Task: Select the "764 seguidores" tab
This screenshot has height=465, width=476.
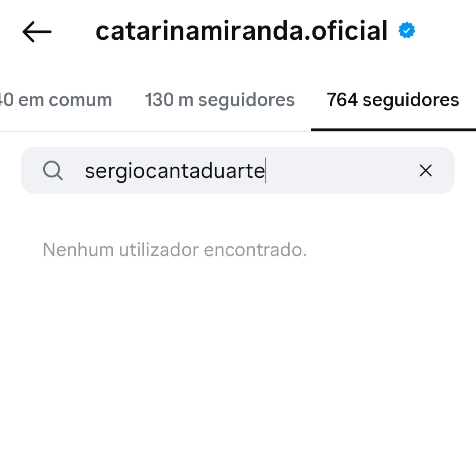Action: click(x=393, y=100)
